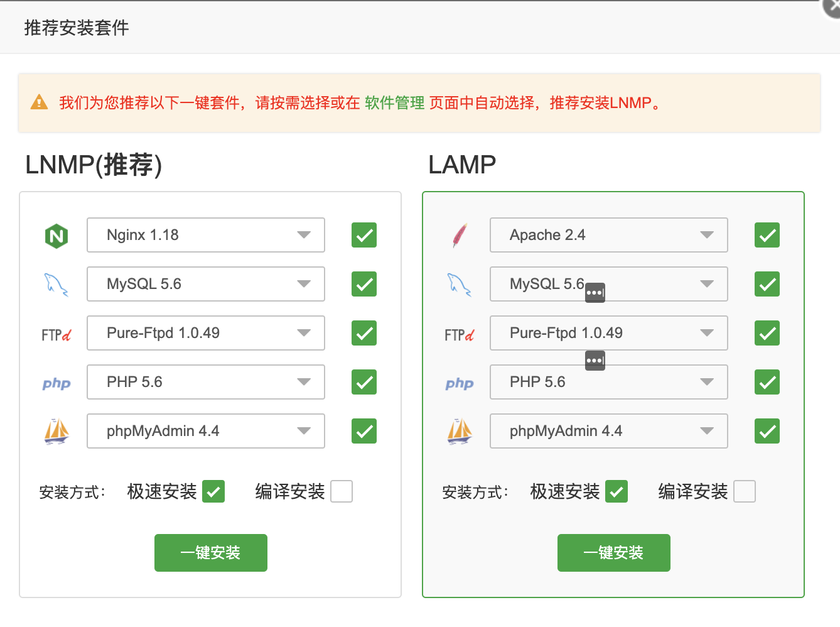
Task: Open Pure-Ftpd 1.0.49 dropdown in LNMP
Action: coord(206,333)
